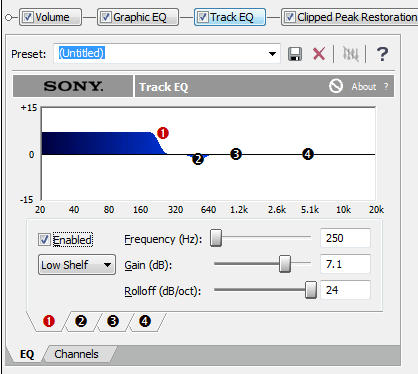Delete preset using the red X icon
The image size is (418, 374).
pos(319,54)
